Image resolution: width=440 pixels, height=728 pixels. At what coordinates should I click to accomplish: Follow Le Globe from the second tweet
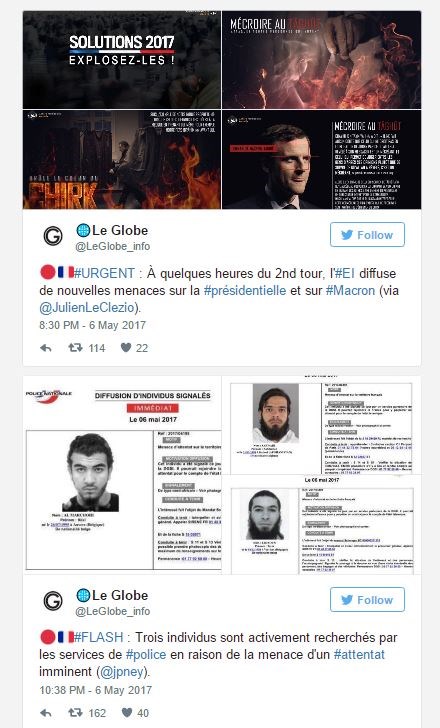pyautogui.click(x=367, y=600)
